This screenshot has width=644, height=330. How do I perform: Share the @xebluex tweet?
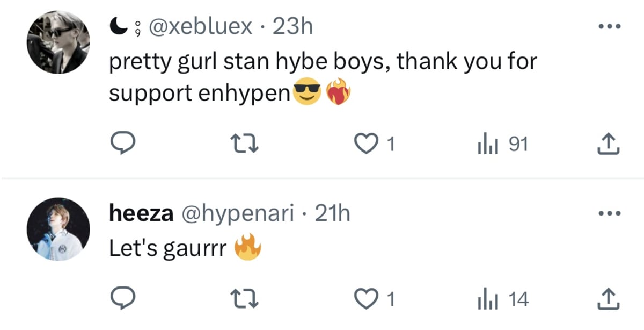click(610, 144)
